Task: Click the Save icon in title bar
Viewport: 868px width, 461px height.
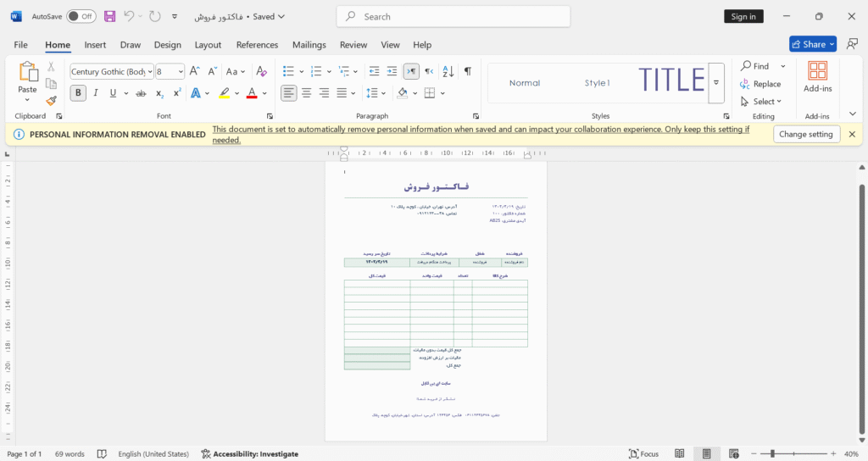Action: pyautogui.click(x=109, y=17)
